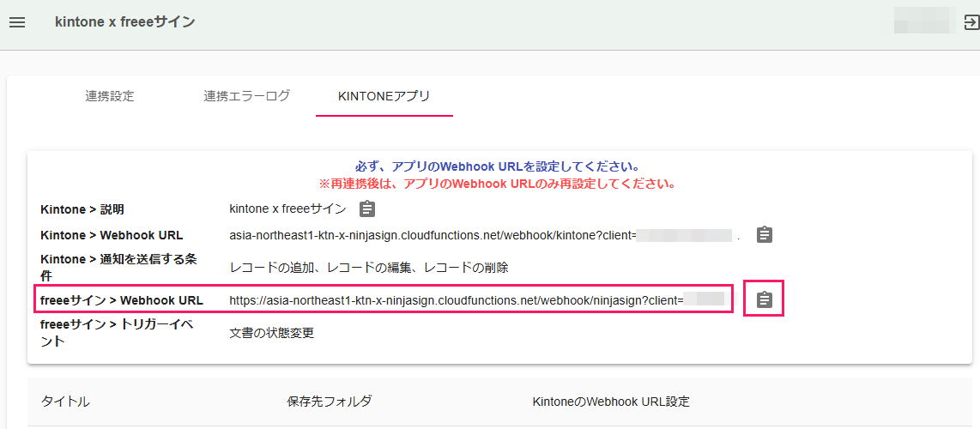Click the Kintone > 説明 label
The height and width of the screenshot is (429, 980).
point(82,209)
